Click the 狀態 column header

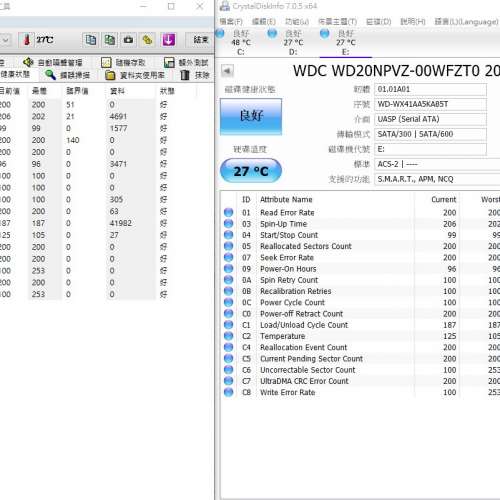(167, 91)
